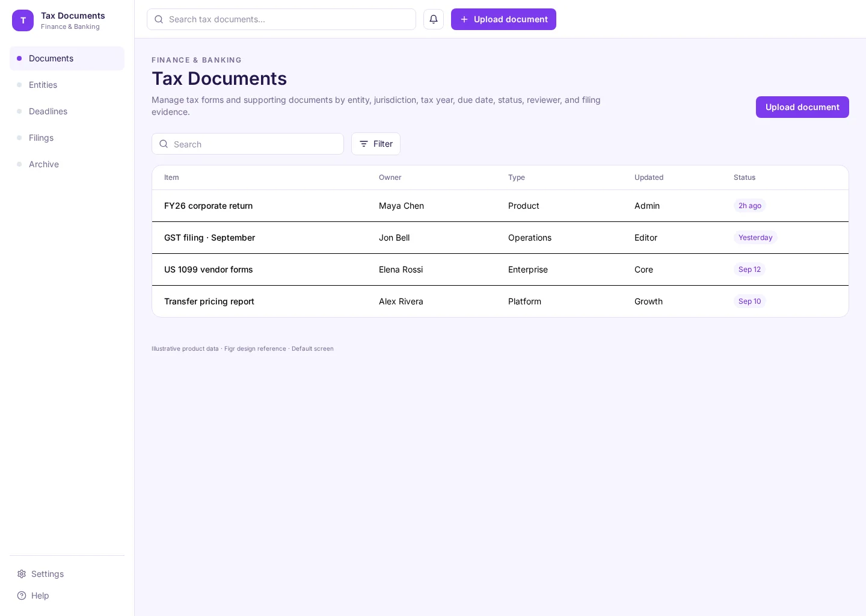
Task: Focus the Search tax documents field
Action: (281, 19)
